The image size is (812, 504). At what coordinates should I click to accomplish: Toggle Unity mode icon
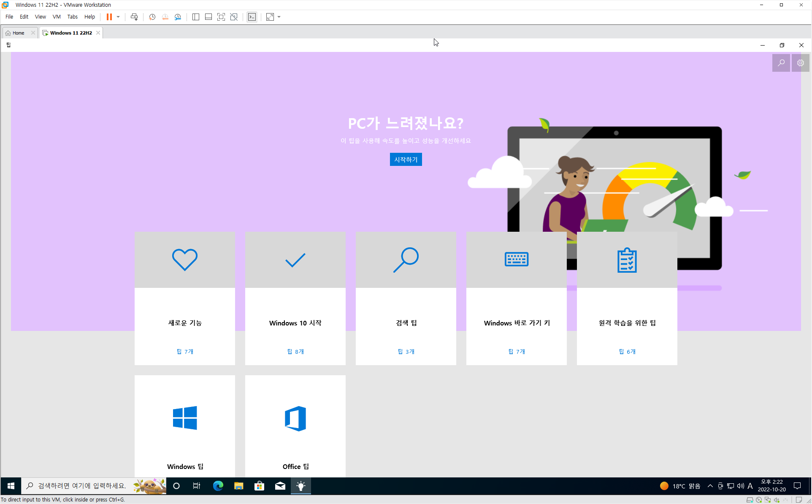[x=234, y=17]
